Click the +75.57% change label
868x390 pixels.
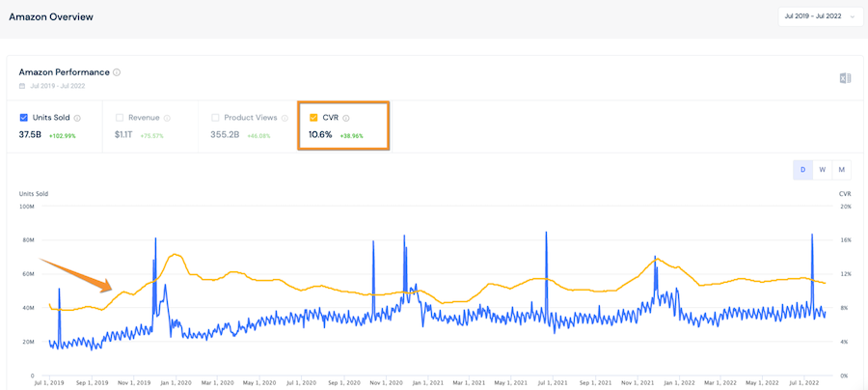[152, 136]
